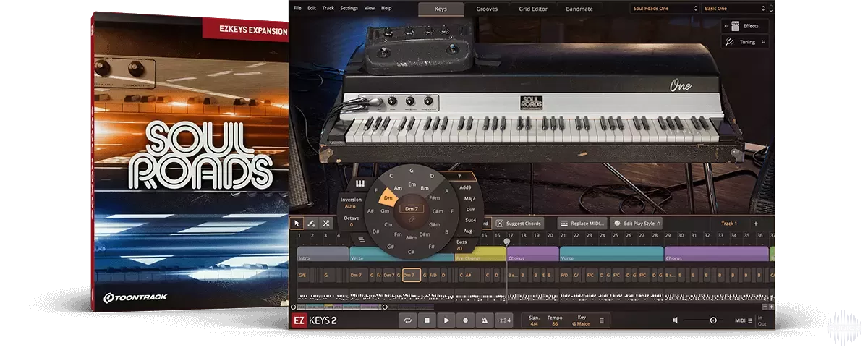Choose the Maj7 chord extension

[x=469, y=198]
